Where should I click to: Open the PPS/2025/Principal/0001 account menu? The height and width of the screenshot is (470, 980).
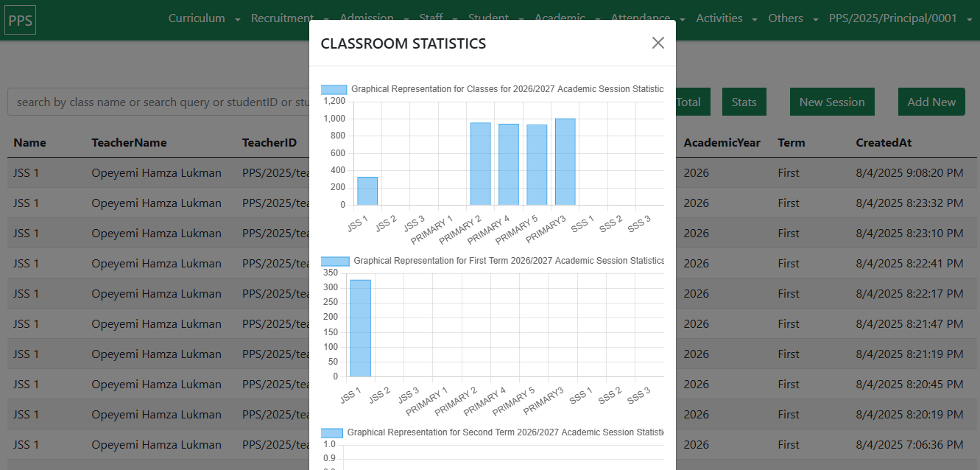[901, 18]
